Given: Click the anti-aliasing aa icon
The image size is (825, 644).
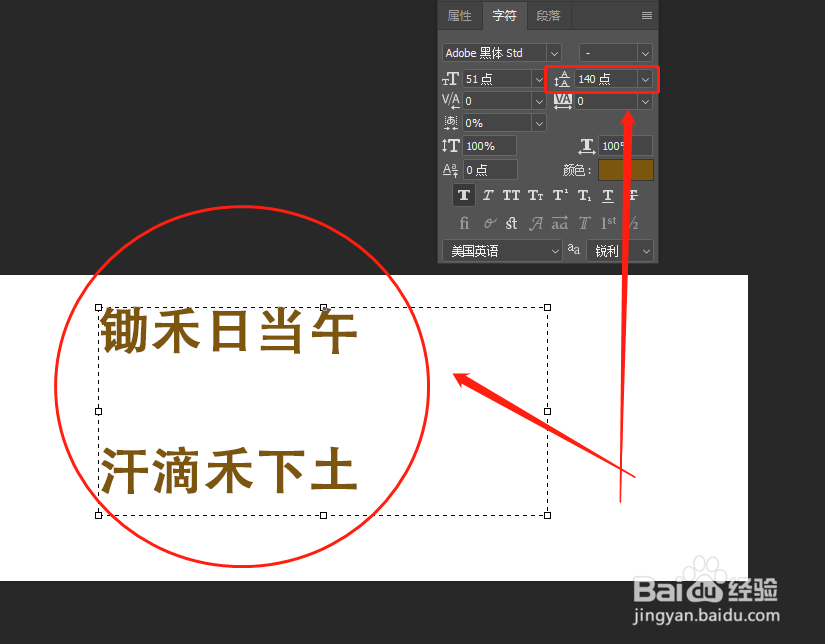Looking at the screenshot, I should (x=574, y=249).
